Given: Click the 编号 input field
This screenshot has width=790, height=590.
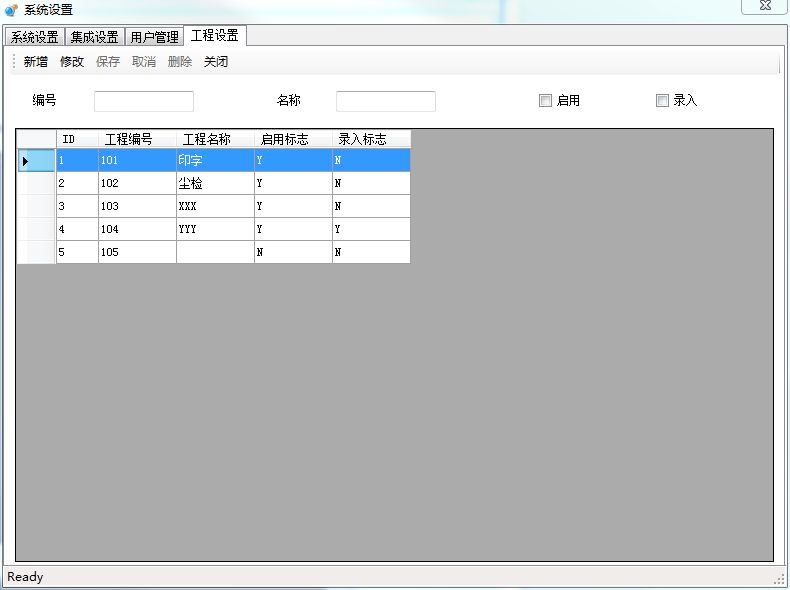Looking at the screenshot, I should point(143,101).
